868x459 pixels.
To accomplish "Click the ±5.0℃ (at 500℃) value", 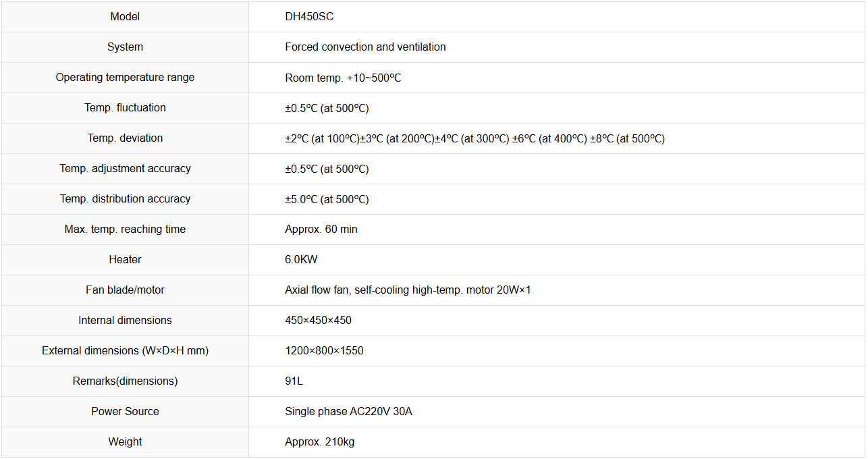I will click(x=327, y=199).
